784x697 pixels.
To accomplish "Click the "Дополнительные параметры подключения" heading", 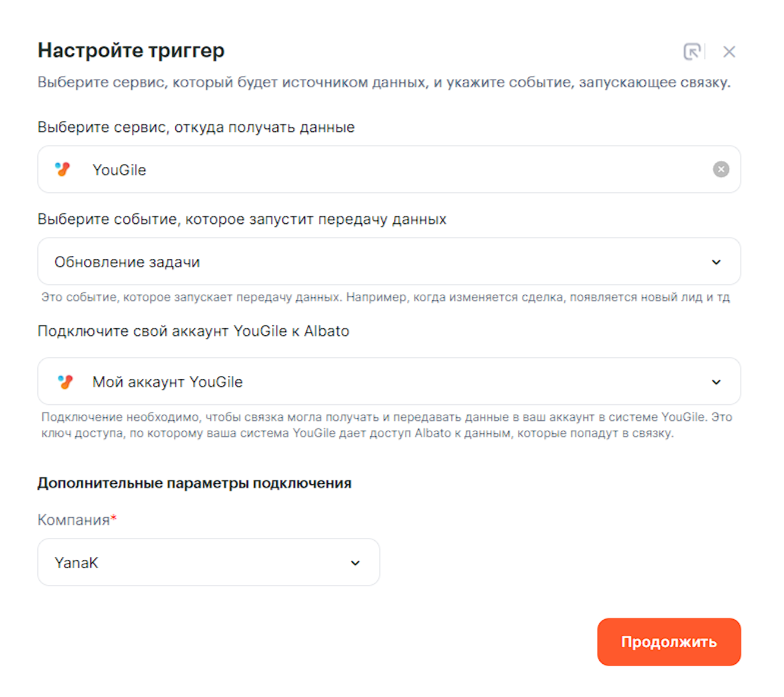I will tap(194, 483).
